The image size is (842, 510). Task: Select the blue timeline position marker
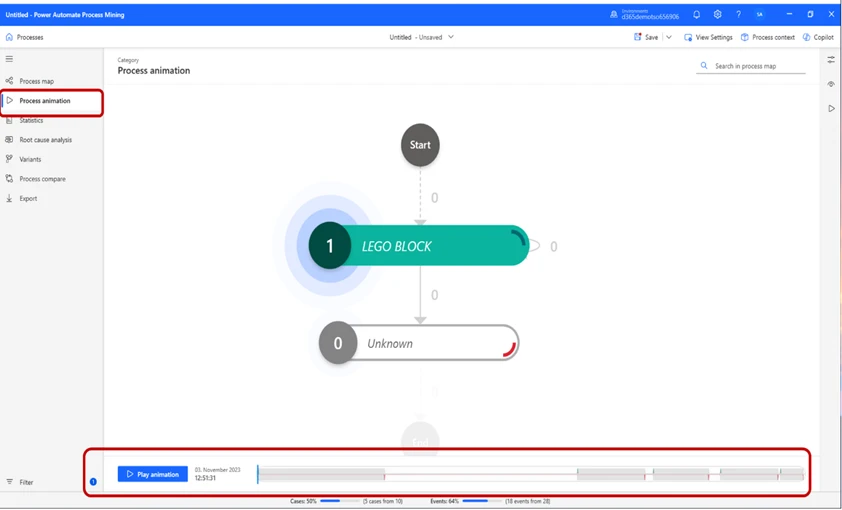pos(258,474)
